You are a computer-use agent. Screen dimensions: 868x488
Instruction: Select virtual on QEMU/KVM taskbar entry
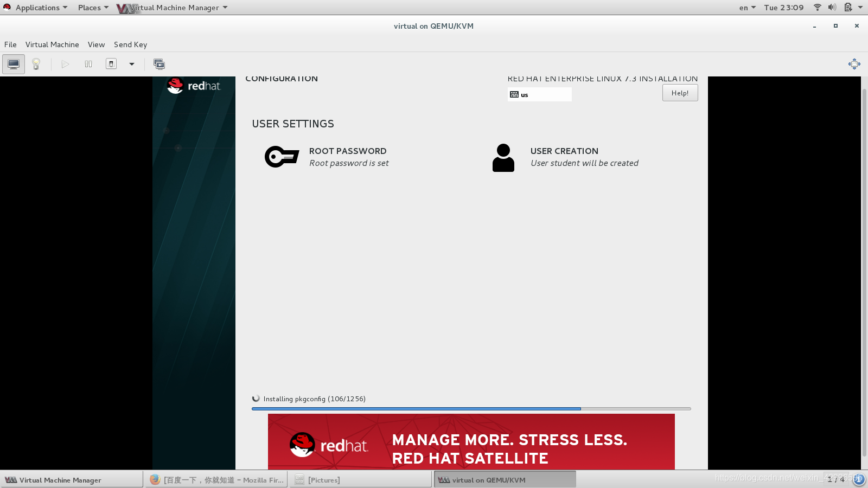[x=505, y=480]
